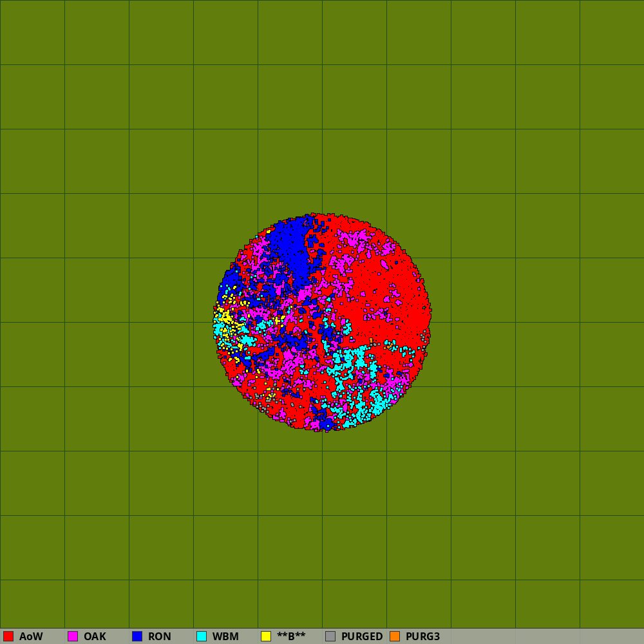Image resolution: width=644 pixels, height=644 pixels.
Task: Select the blue RON legend swatch
Action: pyautogui.click(x=137, y=636)
